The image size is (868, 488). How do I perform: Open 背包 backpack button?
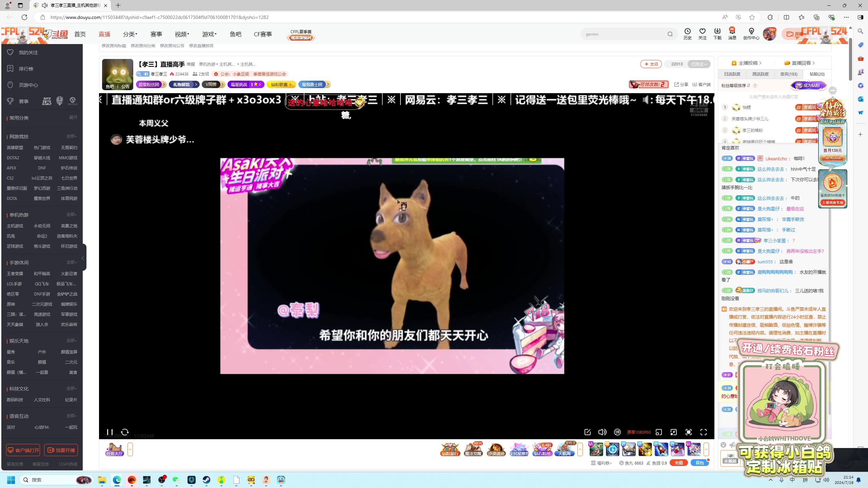coord(699,463)
